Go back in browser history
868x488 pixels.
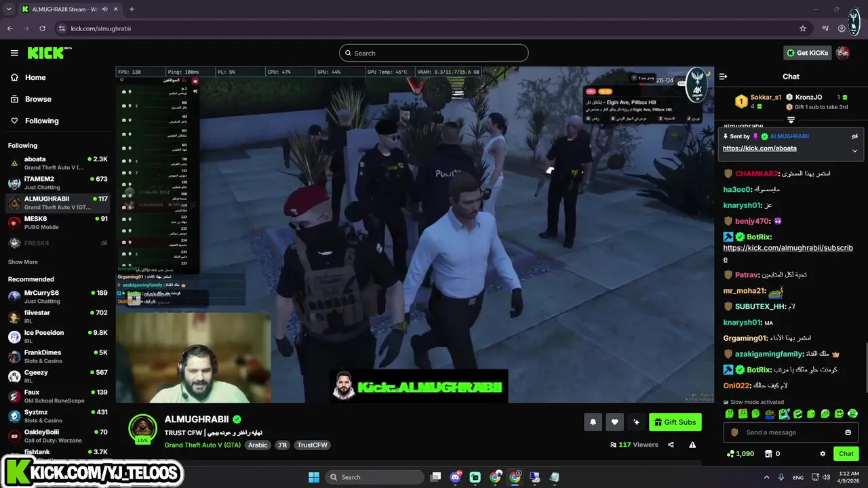pos(9,28)
